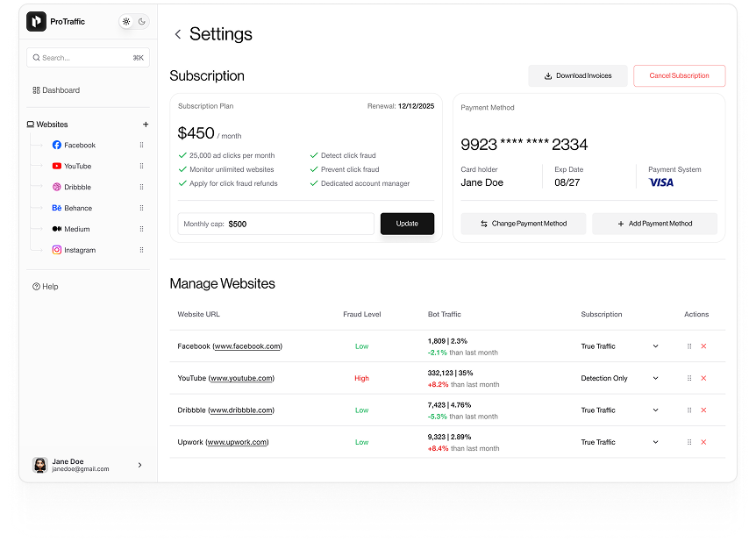Click the renewal date 12/12/2025
756x549 pixels.
pos(416,106)
